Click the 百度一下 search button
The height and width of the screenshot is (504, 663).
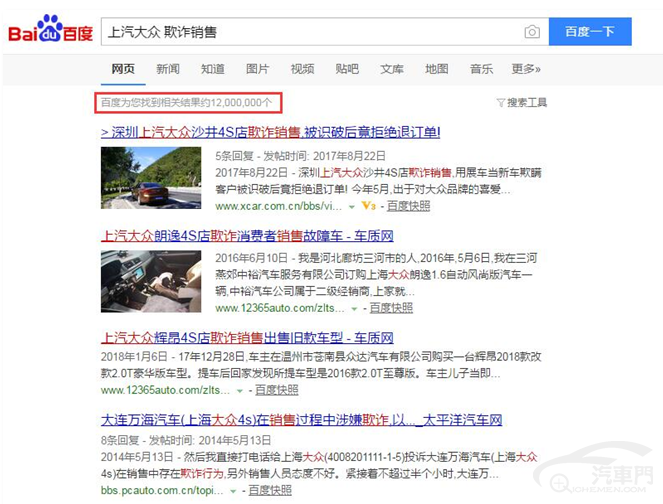590,32
